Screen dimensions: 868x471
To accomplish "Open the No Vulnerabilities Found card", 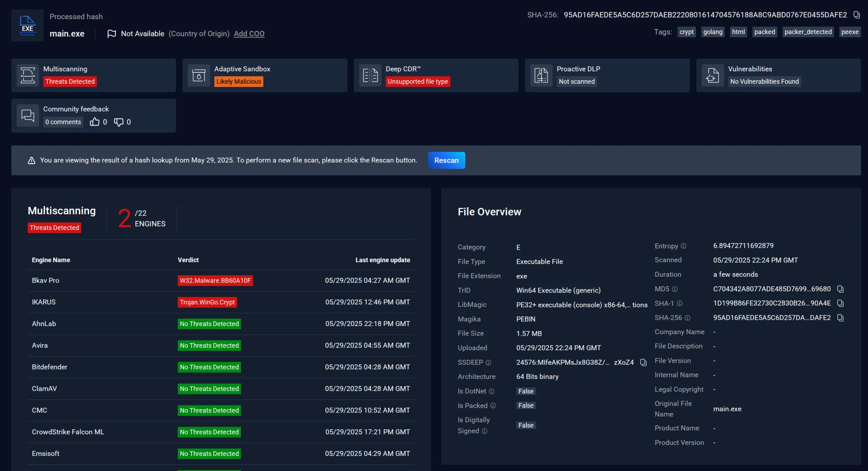I will (x=779, y=75).
